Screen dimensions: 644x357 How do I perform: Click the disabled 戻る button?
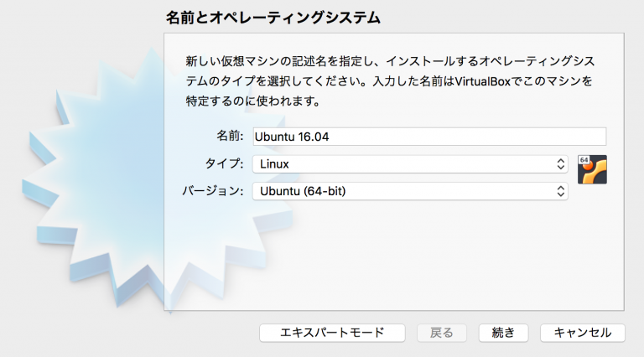coord(442,333)
